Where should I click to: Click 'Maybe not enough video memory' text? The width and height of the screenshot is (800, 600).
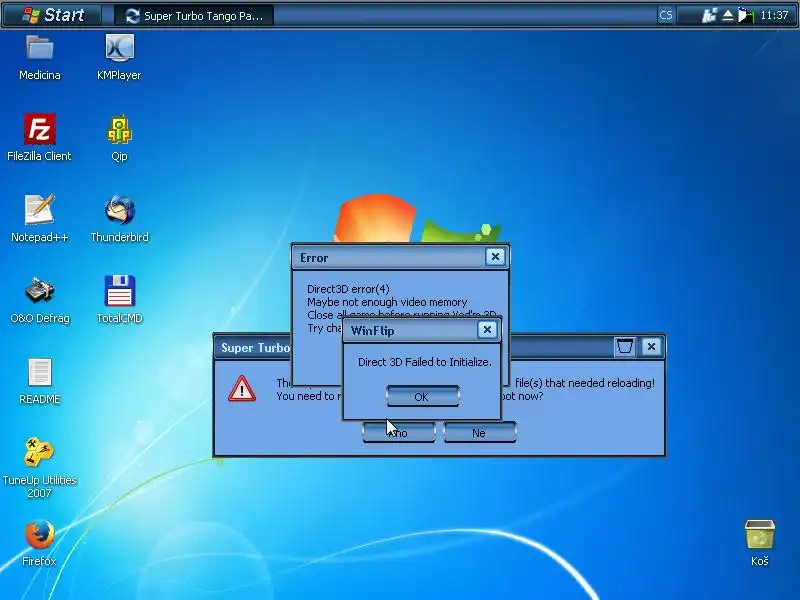(x=387, y=302)
